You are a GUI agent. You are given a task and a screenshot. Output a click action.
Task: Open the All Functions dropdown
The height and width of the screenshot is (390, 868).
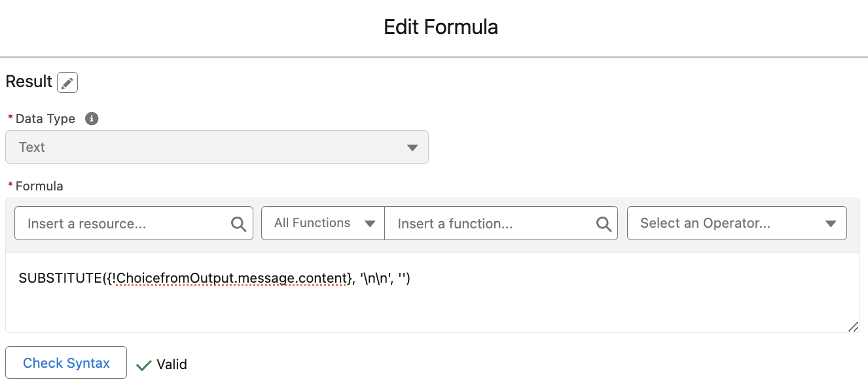point(322,223)
